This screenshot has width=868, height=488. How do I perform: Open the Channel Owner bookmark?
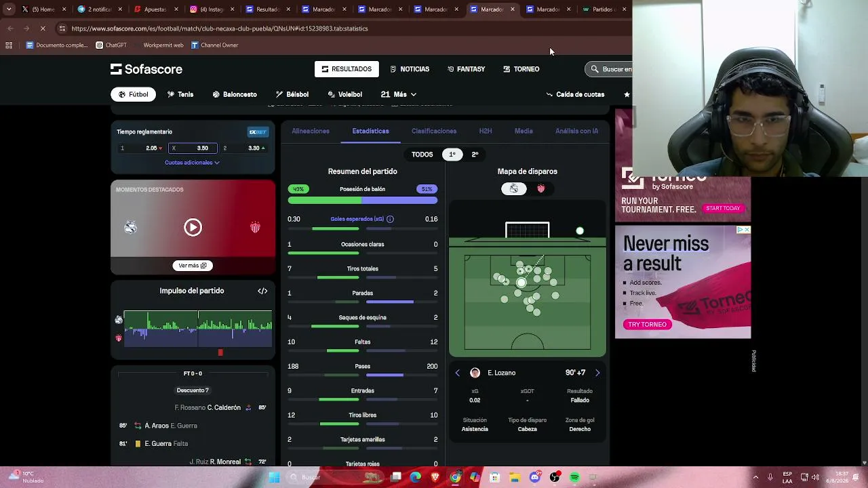pos(214,45)
